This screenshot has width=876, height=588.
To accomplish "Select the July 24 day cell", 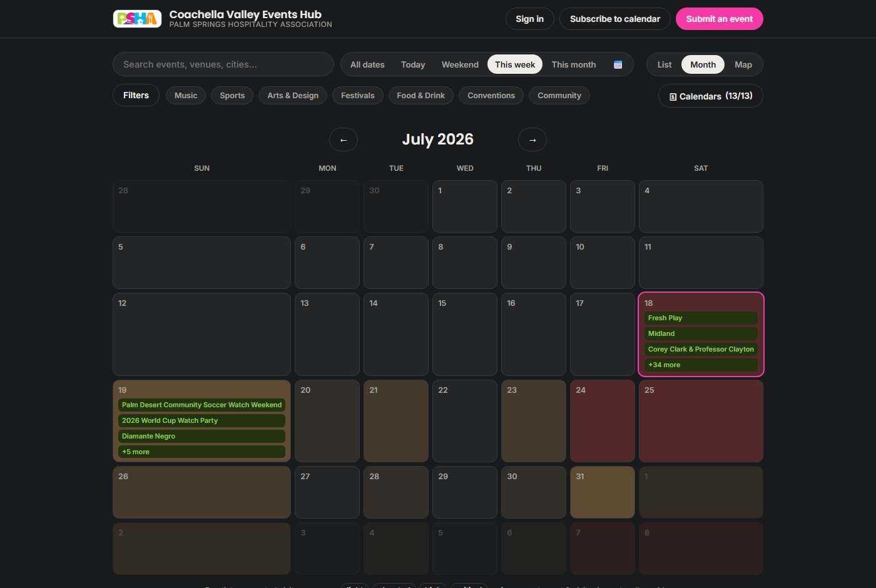I will (603, 421).
